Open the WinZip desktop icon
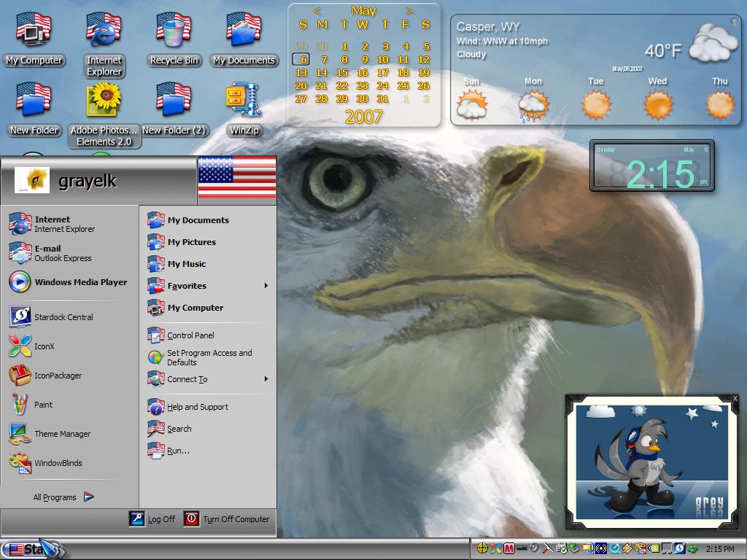This screenshot has width=747, height=560. (244, 109)
